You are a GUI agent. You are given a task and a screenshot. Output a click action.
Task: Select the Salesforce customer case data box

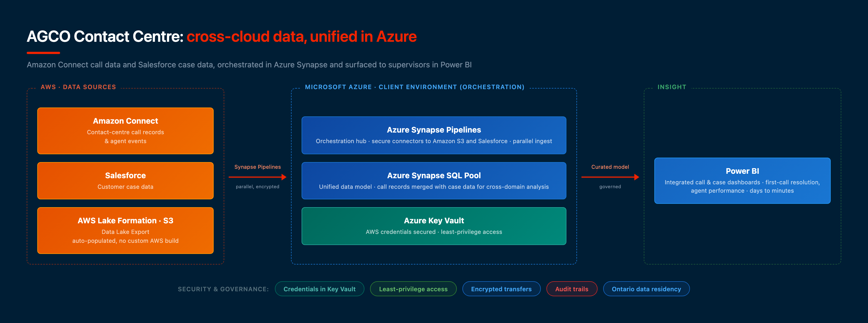click(x=125, y=181)
